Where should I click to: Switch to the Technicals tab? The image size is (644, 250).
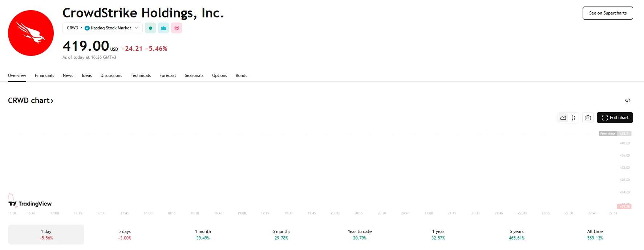click(x=141, y=75)
